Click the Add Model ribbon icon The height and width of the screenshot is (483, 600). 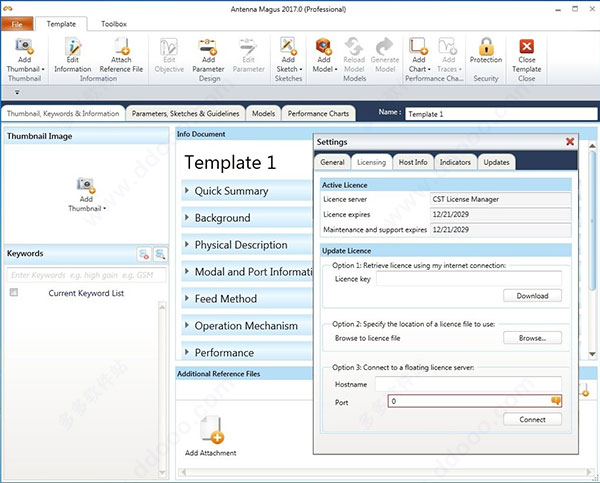(x=323, y=47)
